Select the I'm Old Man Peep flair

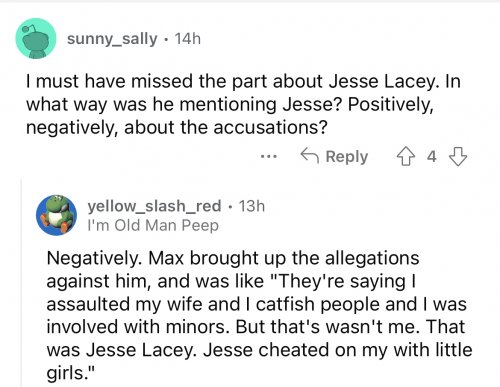click(x=153, y=225)
